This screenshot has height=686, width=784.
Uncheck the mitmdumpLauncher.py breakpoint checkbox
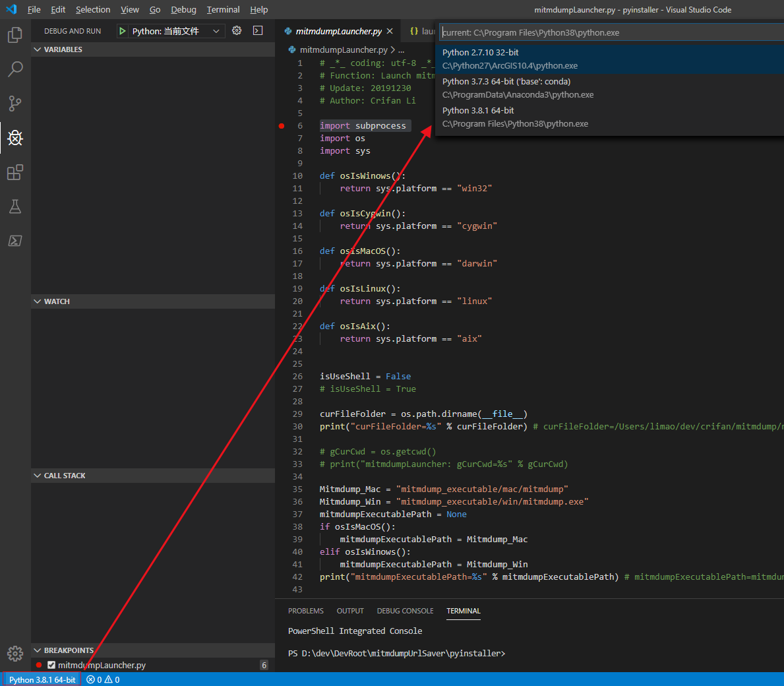point(51,665)
